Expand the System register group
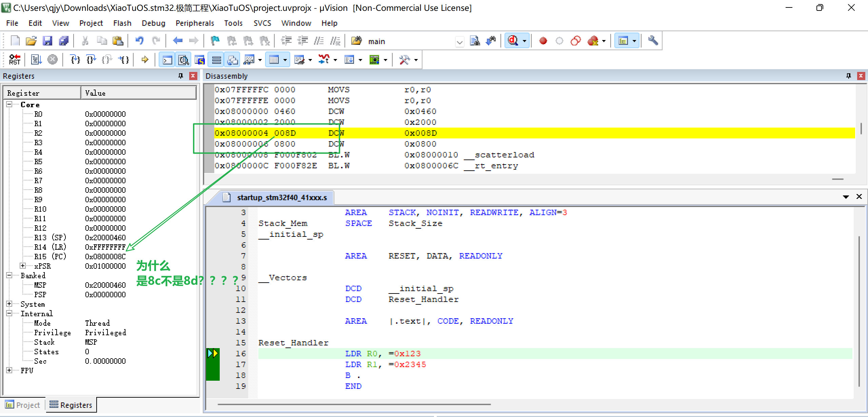 point(9,304)
